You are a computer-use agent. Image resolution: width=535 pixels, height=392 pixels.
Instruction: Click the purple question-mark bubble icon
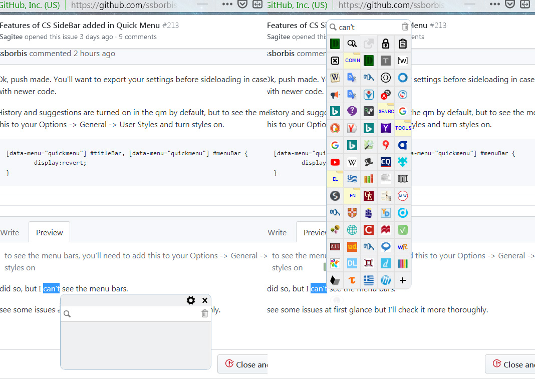coord(352,111)
